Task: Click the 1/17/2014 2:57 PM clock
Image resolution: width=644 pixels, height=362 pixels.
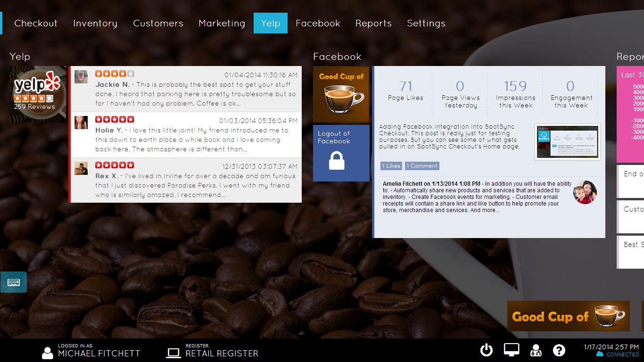Action: coord(611,346)
